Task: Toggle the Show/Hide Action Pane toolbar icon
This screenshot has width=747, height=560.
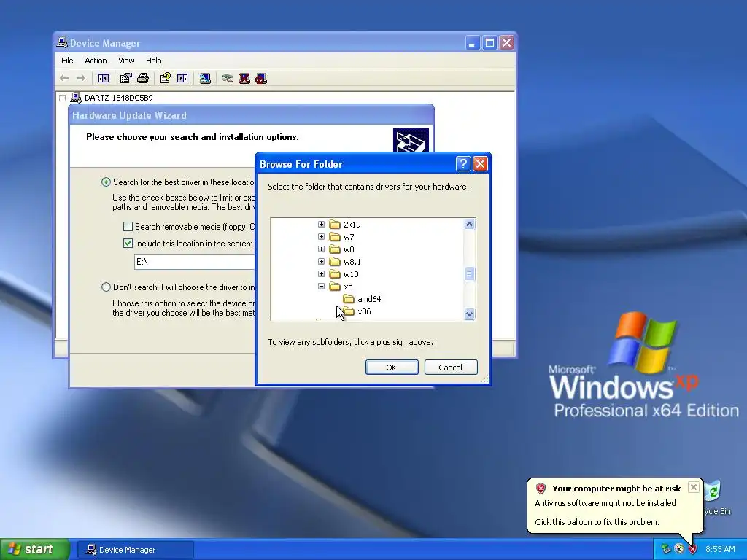Action: click(x=182, y=78)
